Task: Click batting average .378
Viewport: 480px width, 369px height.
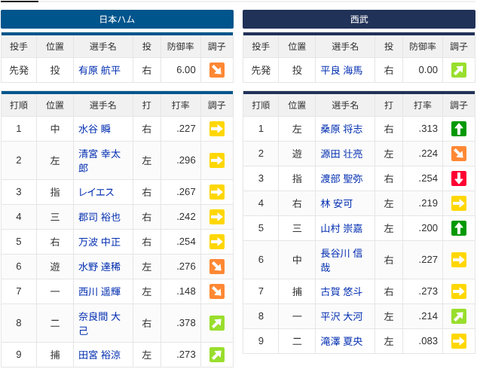Action: point(186,323)
